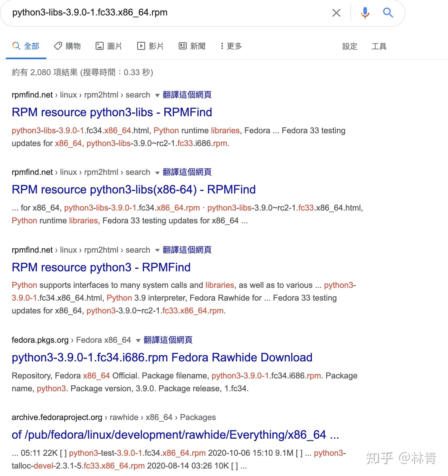Click the magnifying glass to search again
The width and height of the screenshot is (448, 476).
(x=388, y=13)
